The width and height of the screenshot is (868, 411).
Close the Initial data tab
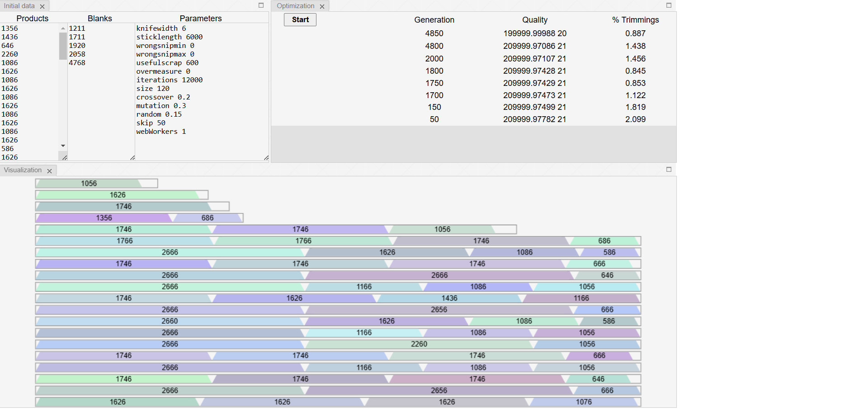42,6
